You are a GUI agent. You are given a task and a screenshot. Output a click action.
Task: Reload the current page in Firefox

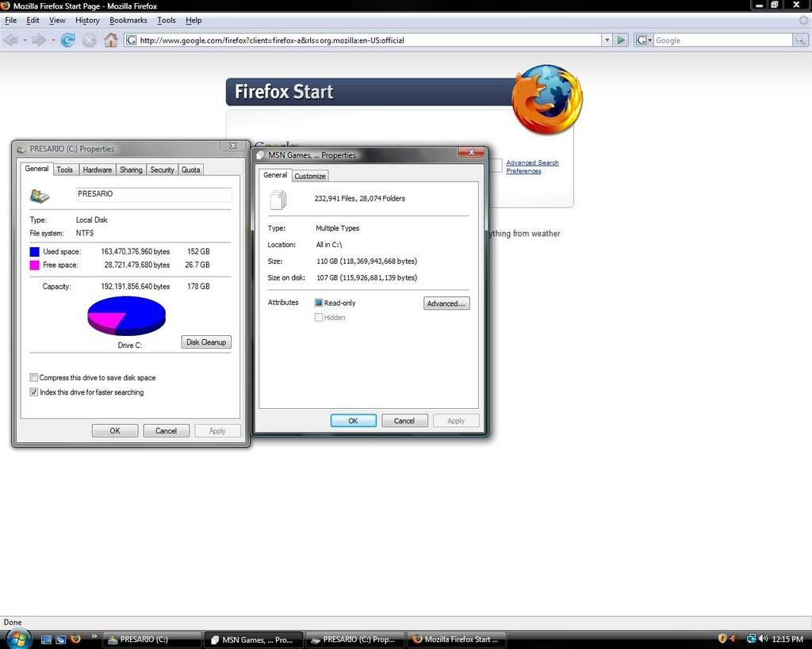point(67,40)
